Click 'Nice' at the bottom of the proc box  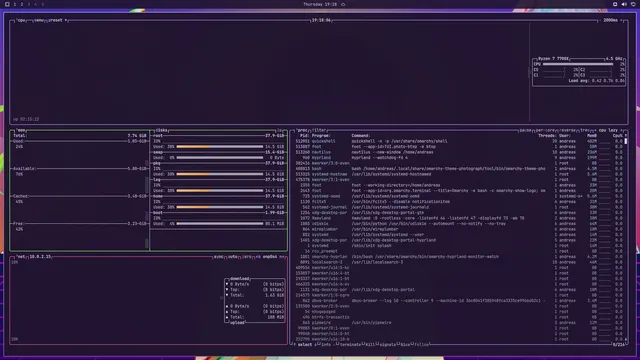point(404,345)
